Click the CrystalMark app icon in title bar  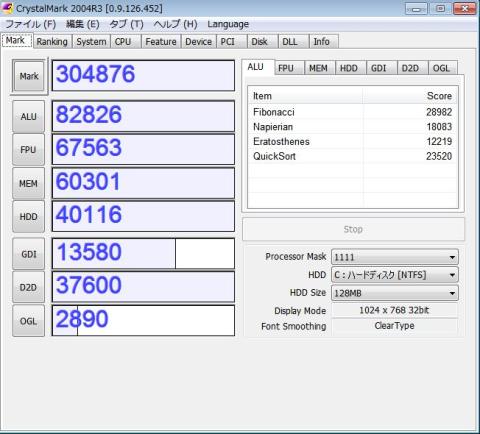[x=7, y=7]
